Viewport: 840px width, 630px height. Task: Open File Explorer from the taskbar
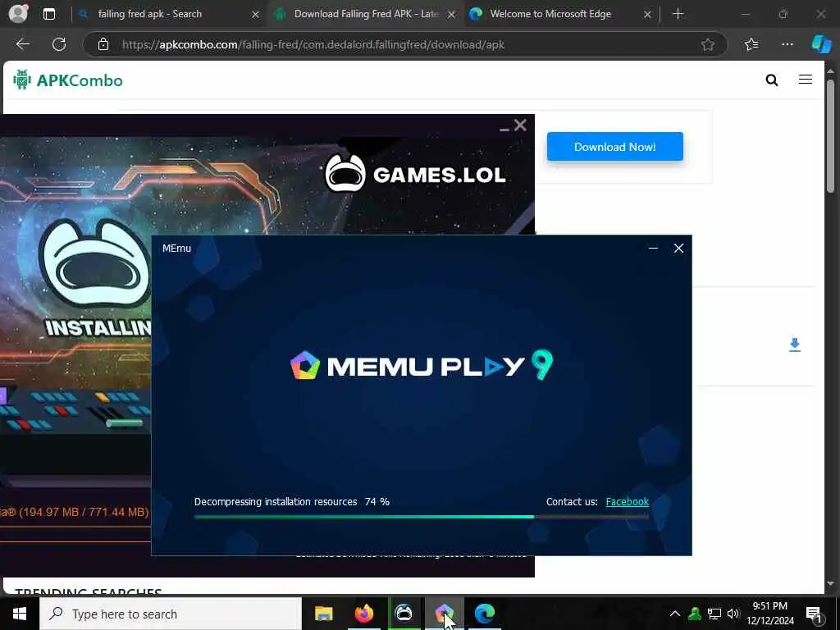coord(323,614)
